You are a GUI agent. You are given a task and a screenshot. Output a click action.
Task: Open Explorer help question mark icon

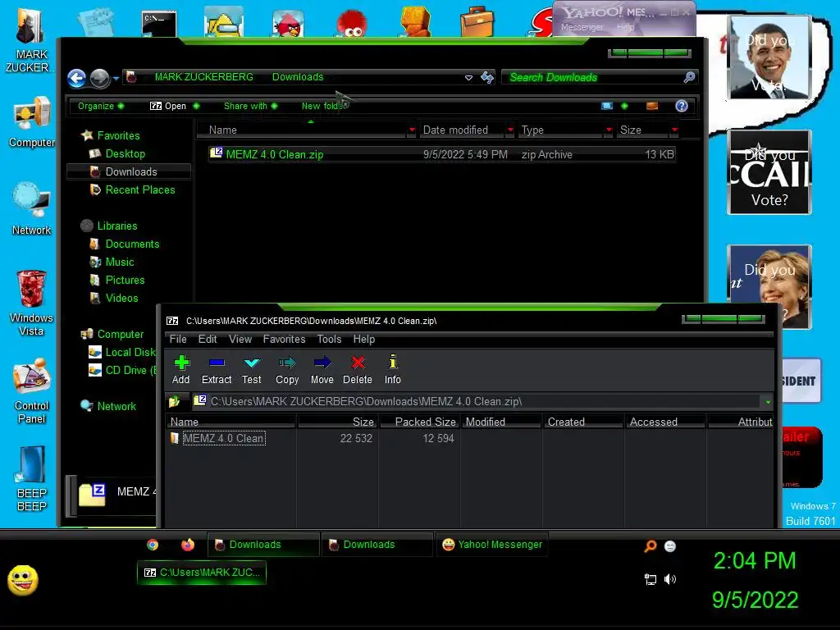tap(682, 106)
